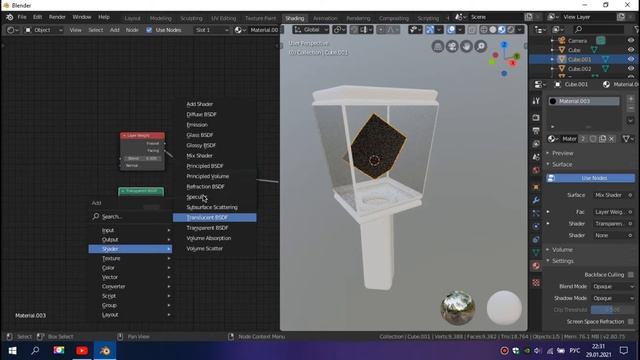Switch viewport to solid shading
The image size is (640, 360).
point(493,29)
